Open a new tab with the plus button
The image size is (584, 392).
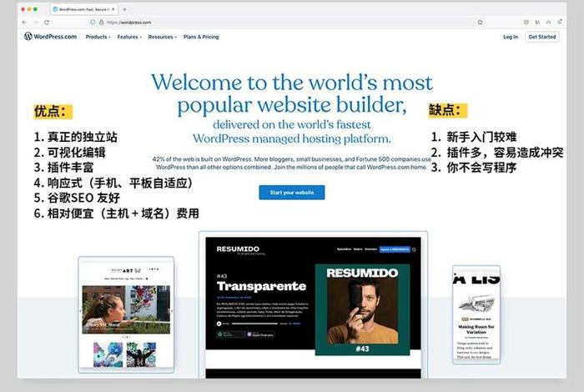(x=124, y=9)
